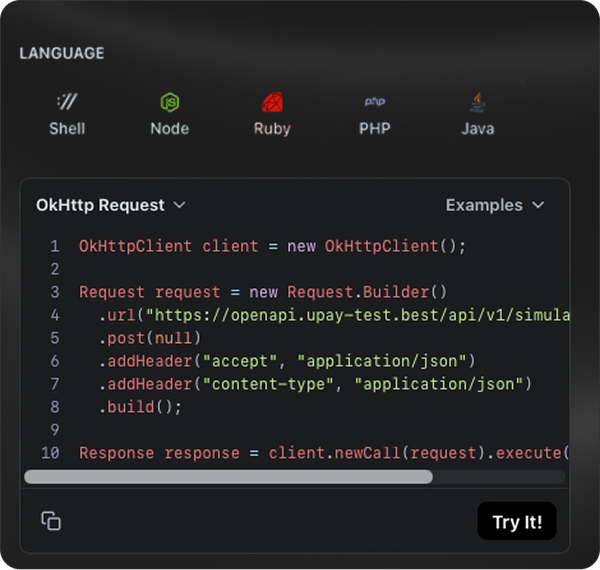Click the 'Response response' code line
This screenshot has width=600, height=570.
pyautogui.click(x=324, y=453)
